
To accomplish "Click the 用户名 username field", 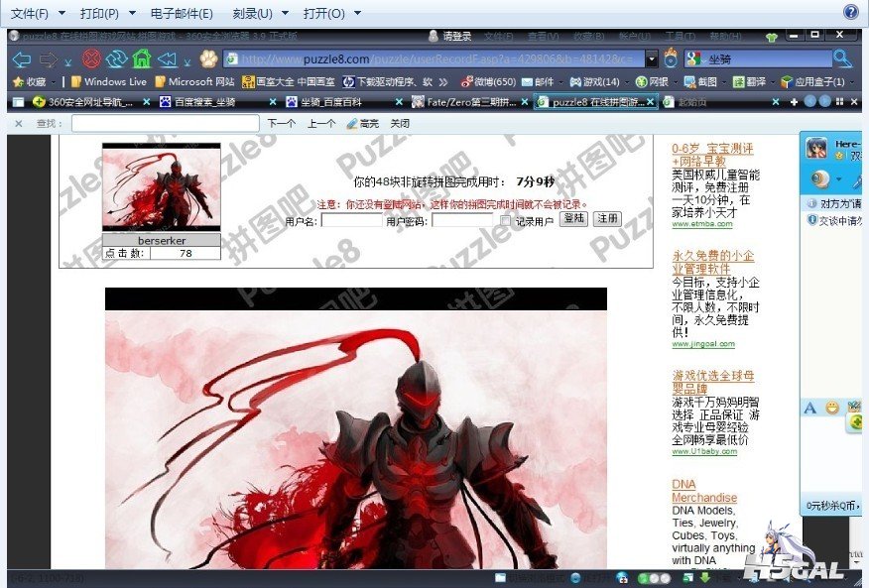I will click(351, 220).
